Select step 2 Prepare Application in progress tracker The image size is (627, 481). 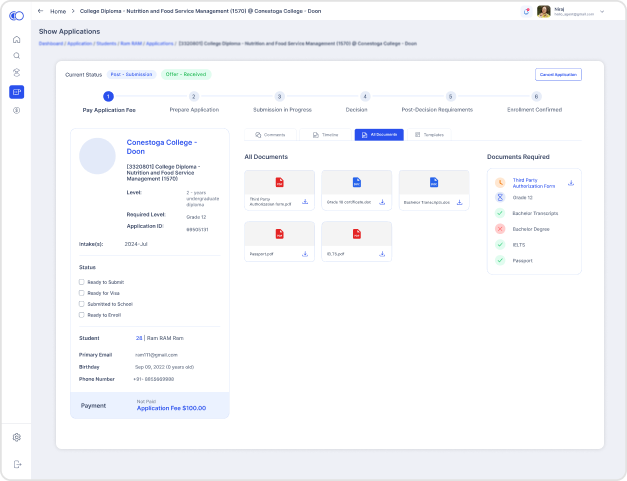point(194,96)
